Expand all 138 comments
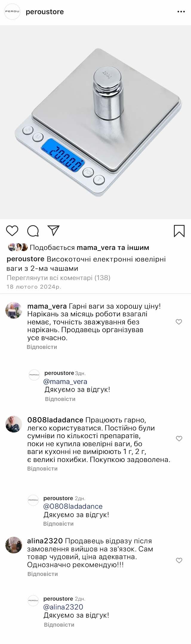Screen dimensions: 191x644 (x=58, y=278)
